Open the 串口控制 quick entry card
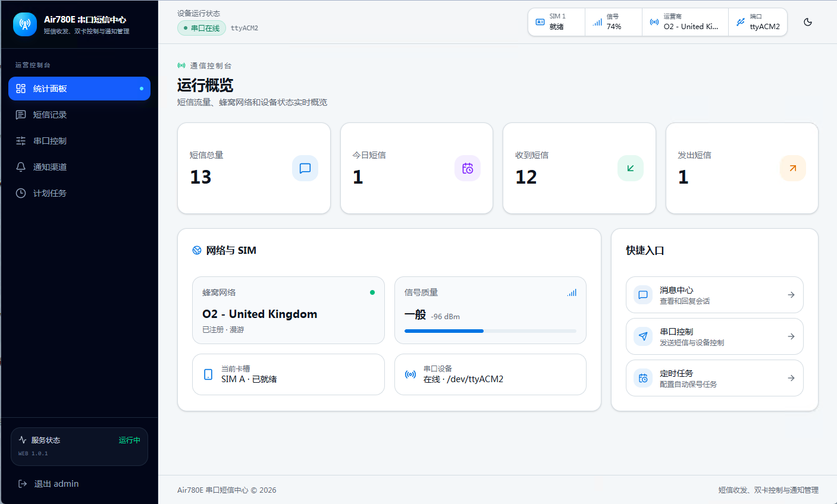The height and width of the screenshot is (504, 837). [714, 336]
